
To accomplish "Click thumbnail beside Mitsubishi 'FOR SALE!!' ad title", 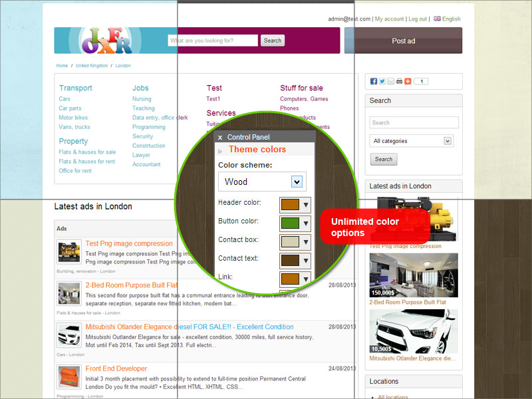I will 69,335.
